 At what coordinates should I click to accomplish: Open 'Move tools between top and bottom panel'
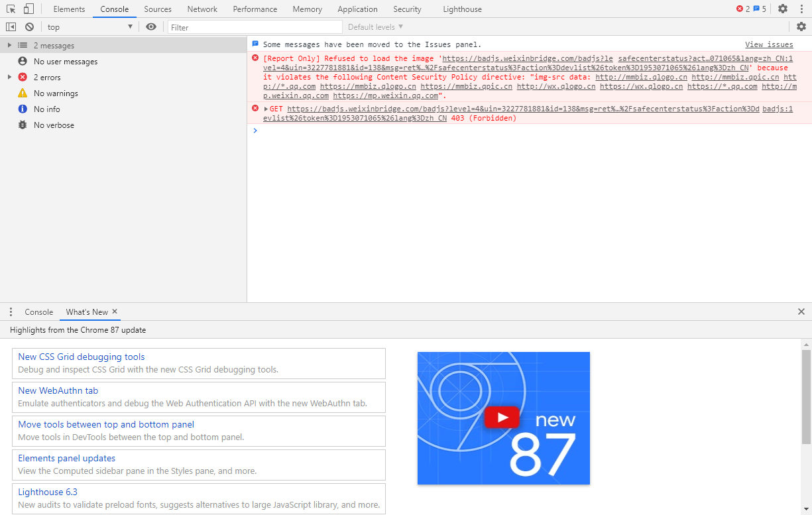[199, 431]
